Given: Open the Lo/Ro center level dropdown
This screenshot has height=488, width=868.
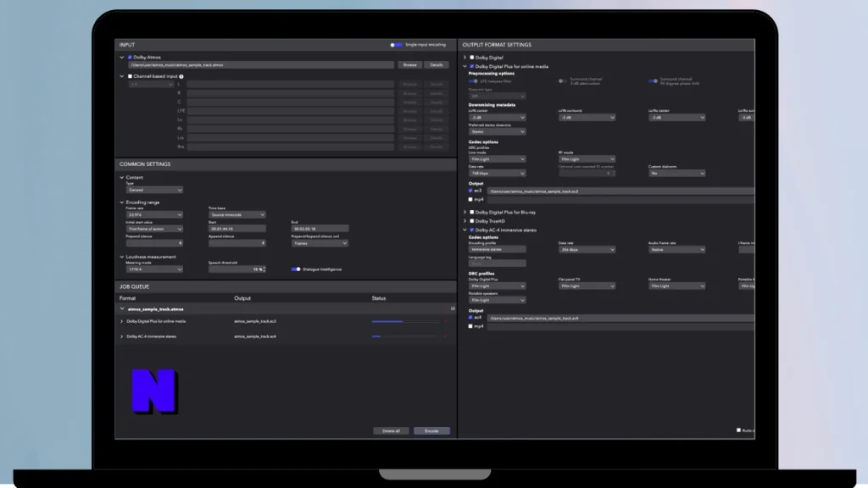Looking at the screenshot, I should [677, 117].
